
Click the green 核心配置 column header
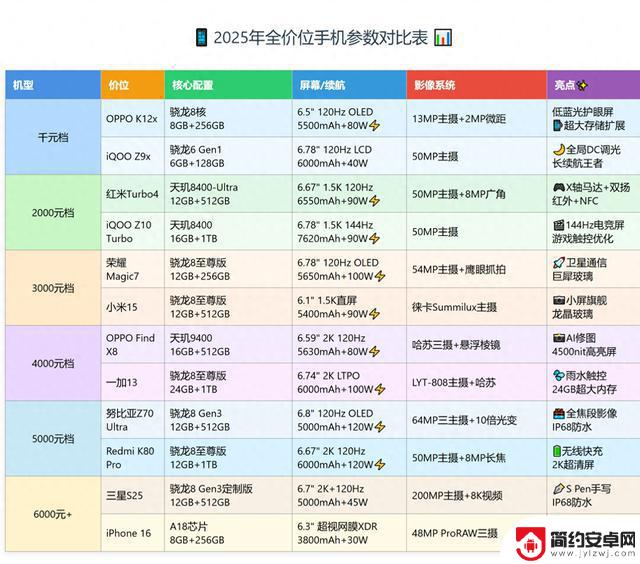click(x=228, y=85)
